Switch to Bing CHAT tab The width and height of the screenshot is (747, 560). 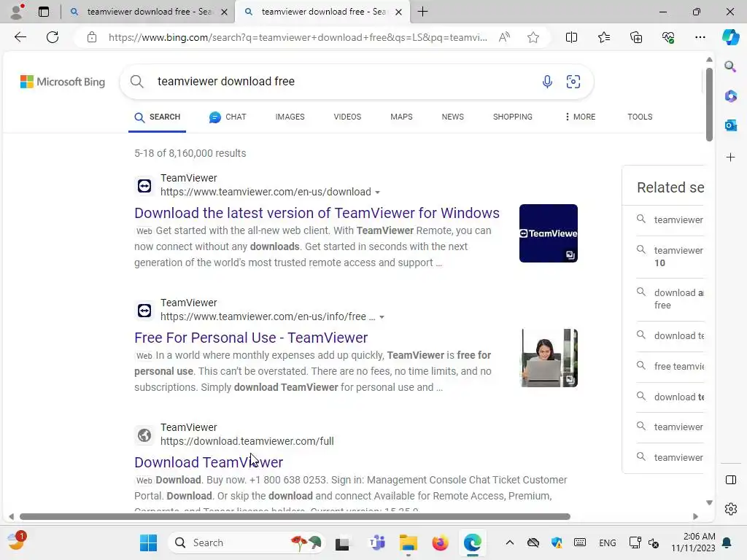(x=228, y=117)
